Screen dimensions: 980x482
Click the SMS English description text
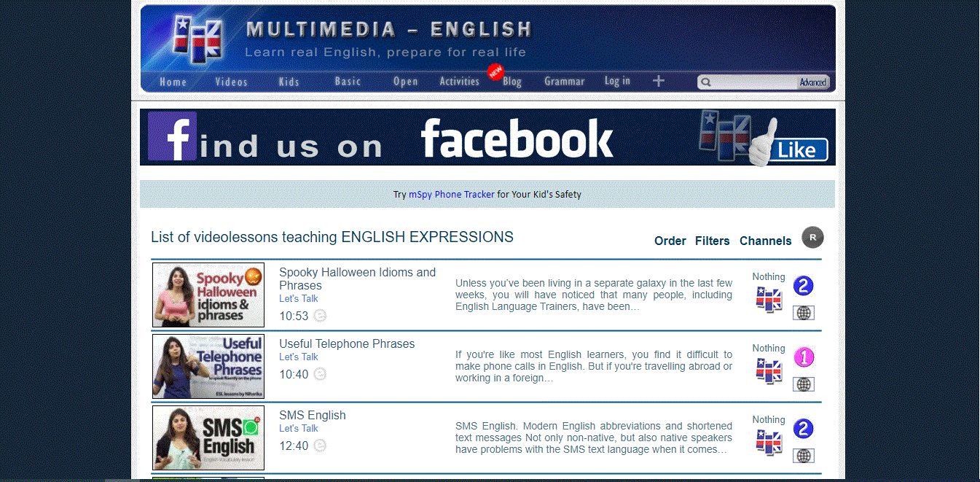click(594, 438)
